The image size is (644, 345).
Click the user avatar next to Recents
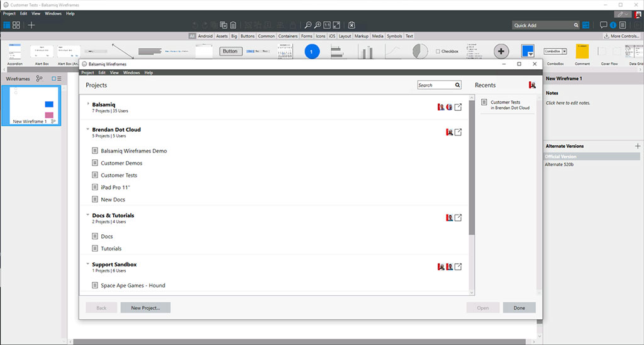pos(532,85)
